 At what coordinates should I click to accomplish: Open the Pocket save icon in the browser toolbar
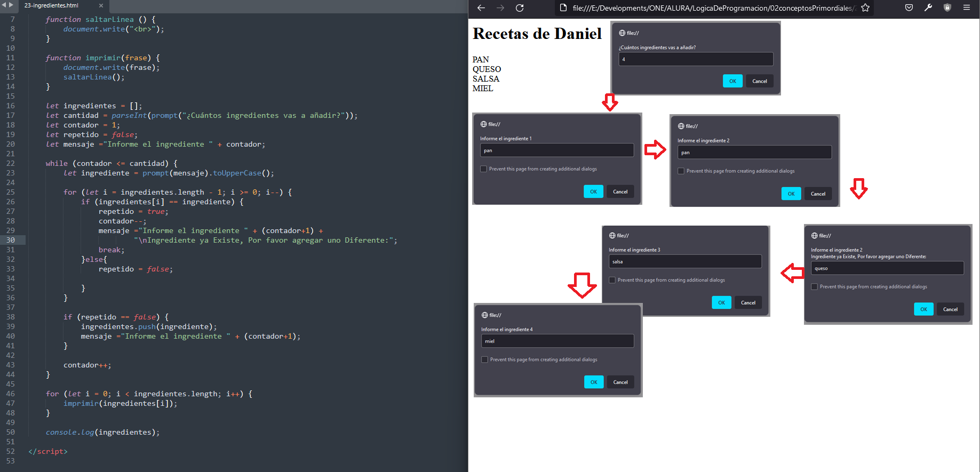(x=909, y=8)
